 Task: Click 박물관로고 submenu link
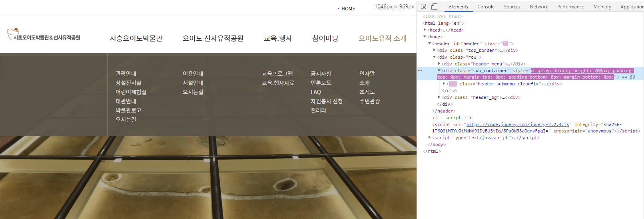[x=128, y=110]
